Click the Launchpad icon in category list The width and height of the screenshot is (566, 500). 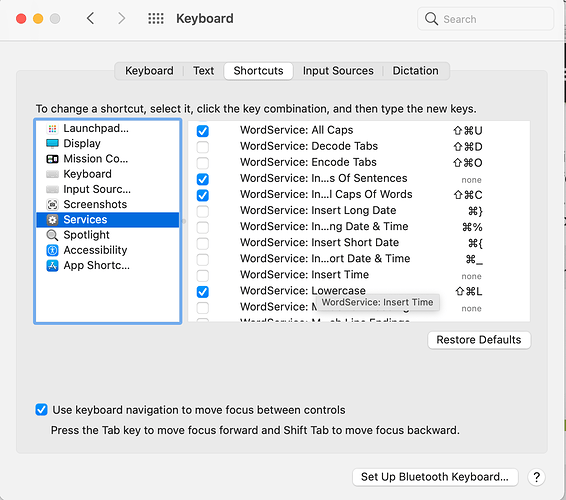click(x=52, y=129)
